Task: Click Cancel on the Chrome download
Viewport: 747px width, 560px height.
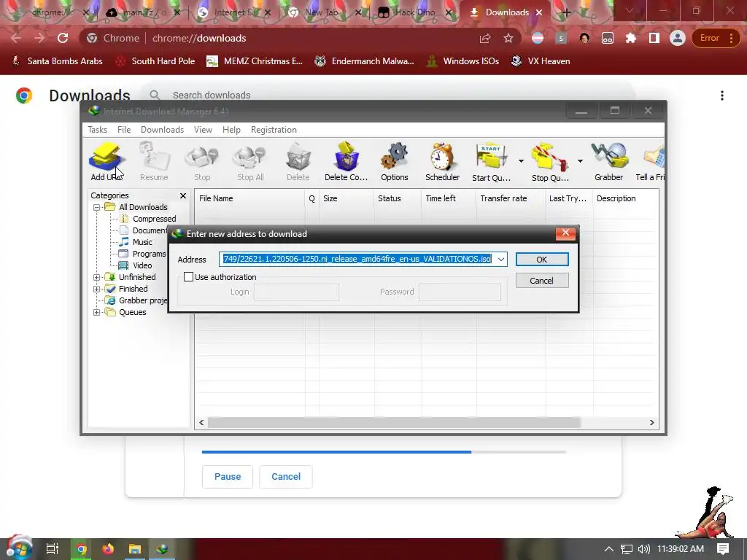Action: [x=286, y=477]
